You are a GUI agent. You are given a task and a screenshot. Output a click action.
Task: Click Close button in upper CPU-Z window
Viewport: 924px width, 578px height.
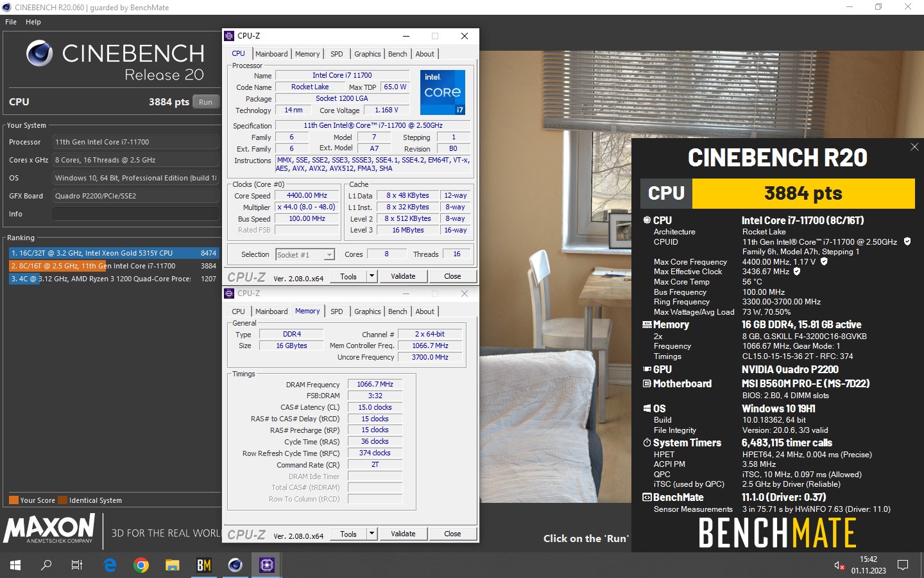pyautogui.click(x=452, y=276)
